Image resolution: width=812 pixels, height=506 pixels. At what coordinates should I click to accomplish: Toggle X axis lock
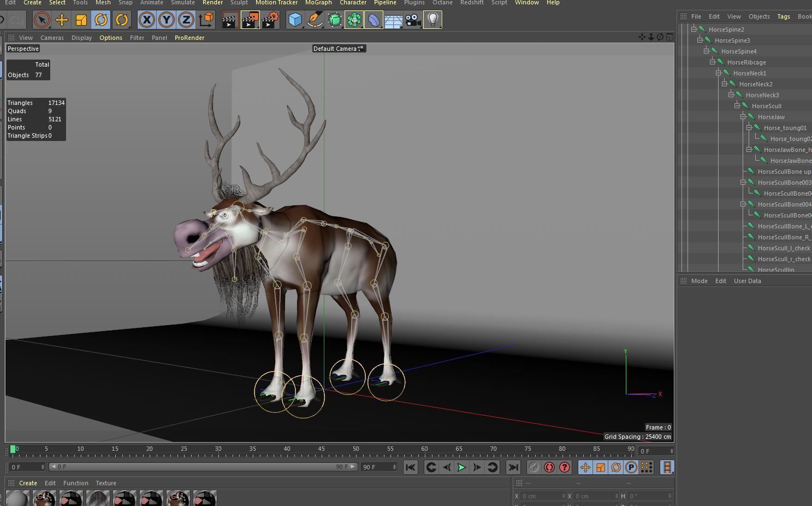146,20
